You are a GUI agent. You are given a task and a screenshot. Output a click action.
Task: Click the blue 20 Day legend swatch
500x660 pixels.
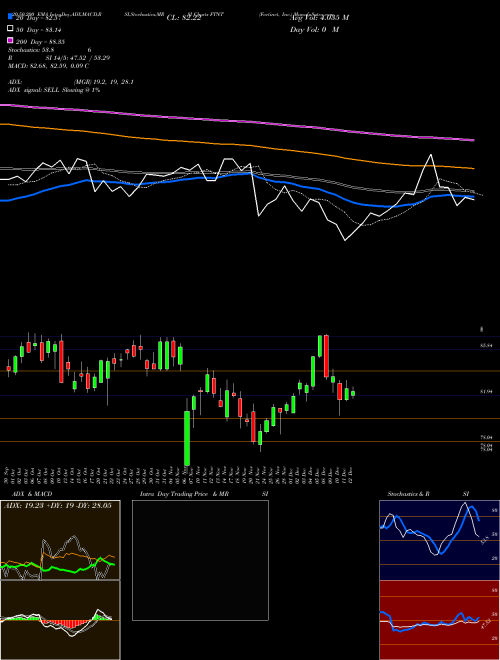(10, 16)
